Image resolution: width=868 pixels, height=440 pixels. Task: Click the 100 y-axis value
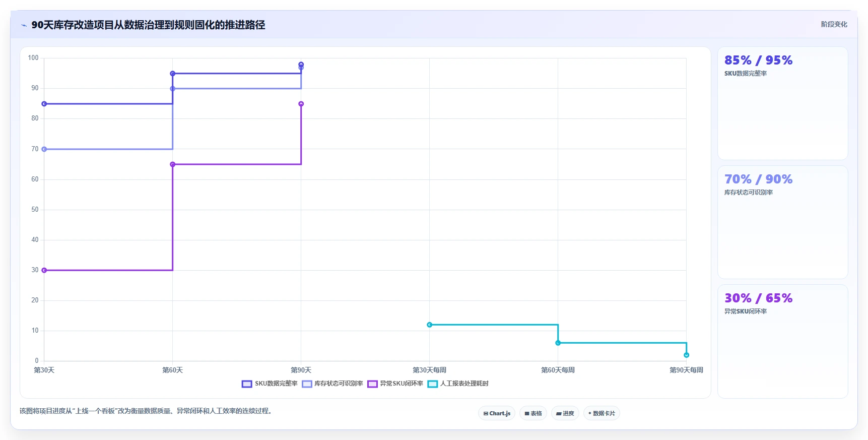coord(33,58)
